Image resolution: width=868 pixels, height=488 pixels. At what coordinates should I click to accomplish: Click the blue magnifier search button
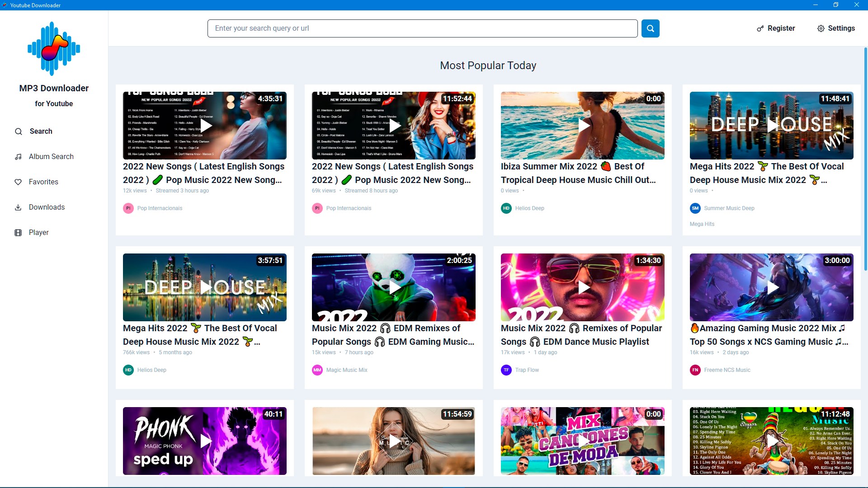(650, 28)
